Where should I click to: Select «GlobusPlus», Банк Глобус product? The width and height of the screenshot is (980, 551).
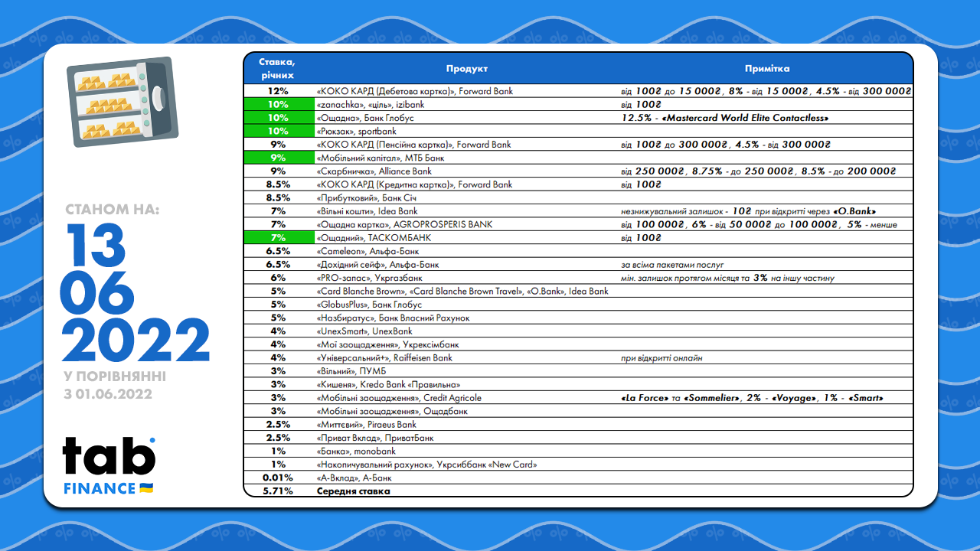pos(369,305)
